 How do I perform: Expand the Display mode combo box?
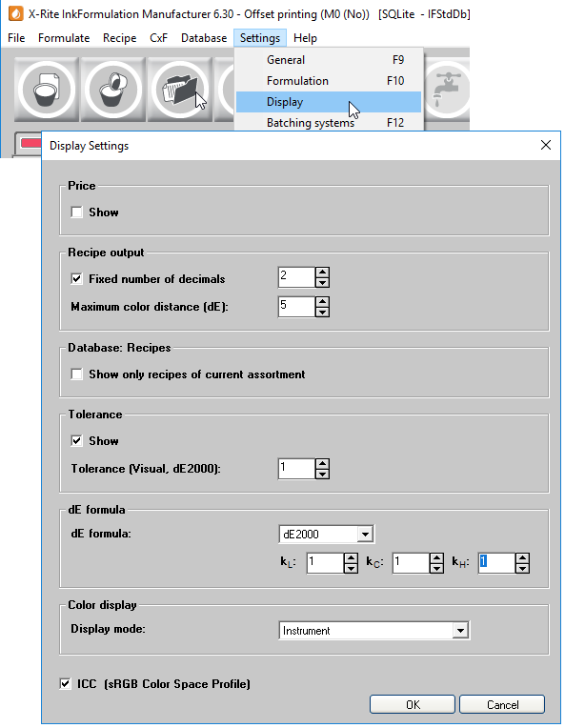pos(460,631)
